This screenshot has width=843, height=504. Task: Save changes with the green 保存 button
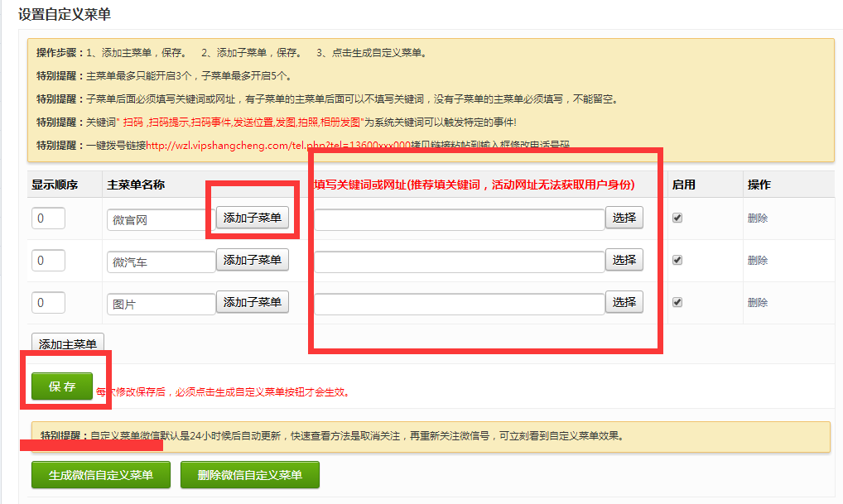[x=62, y=386]
